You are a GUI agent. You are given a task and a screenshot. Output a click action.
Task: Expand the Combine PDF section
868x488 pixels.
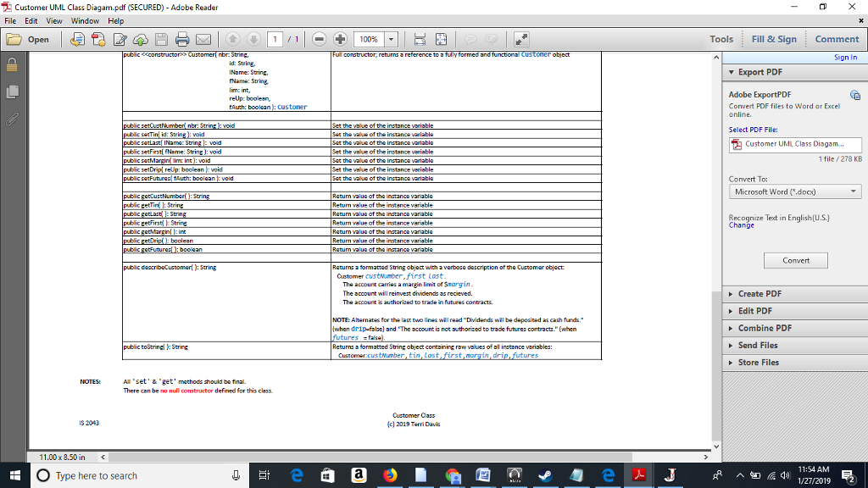795,328
